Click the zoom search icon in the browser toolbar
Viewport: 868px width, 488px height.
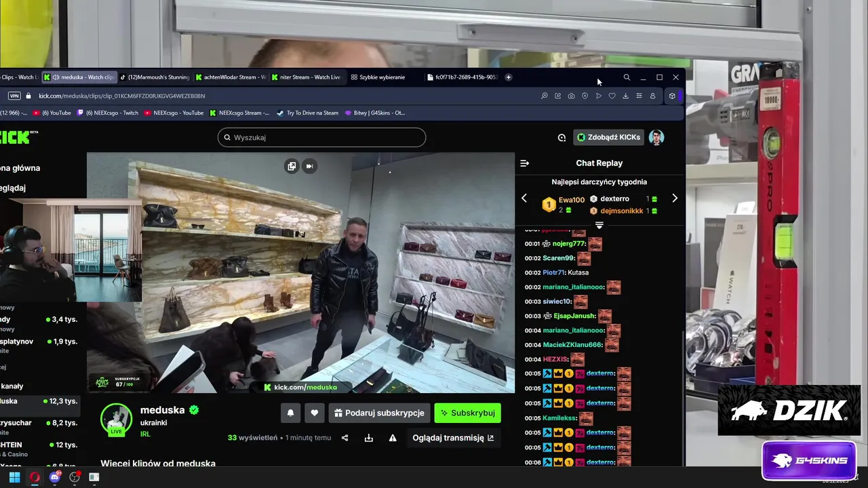tap(544, 96)
